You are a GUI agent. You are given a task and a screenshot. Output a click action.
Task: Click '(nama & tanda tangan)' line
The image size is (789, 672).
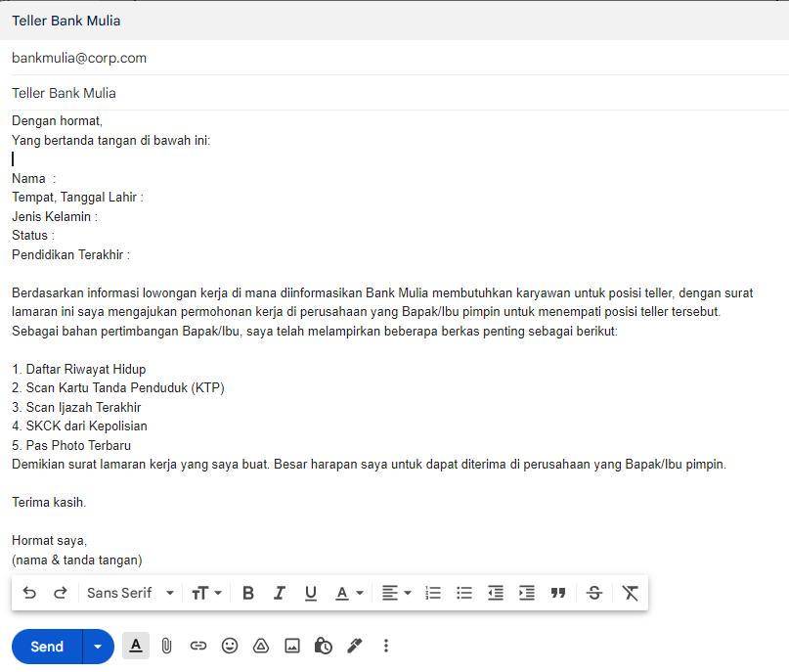pyautogui.click(x=77, y=560)
